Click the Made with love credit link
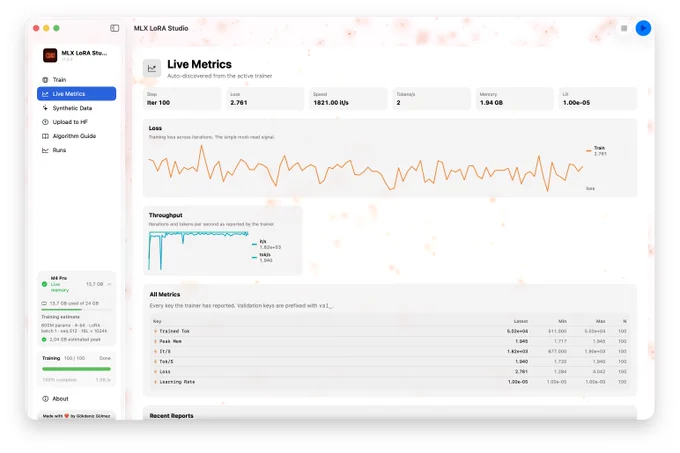This screenshot has height=453, width=680. click(76, 416)
